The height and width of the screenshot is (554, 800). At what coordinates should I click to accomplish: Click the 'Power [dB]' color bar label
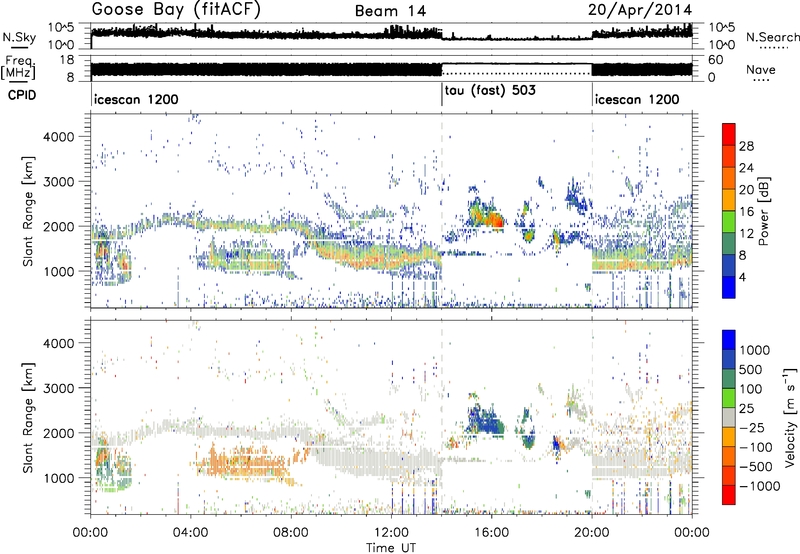[x=764, y=211]
